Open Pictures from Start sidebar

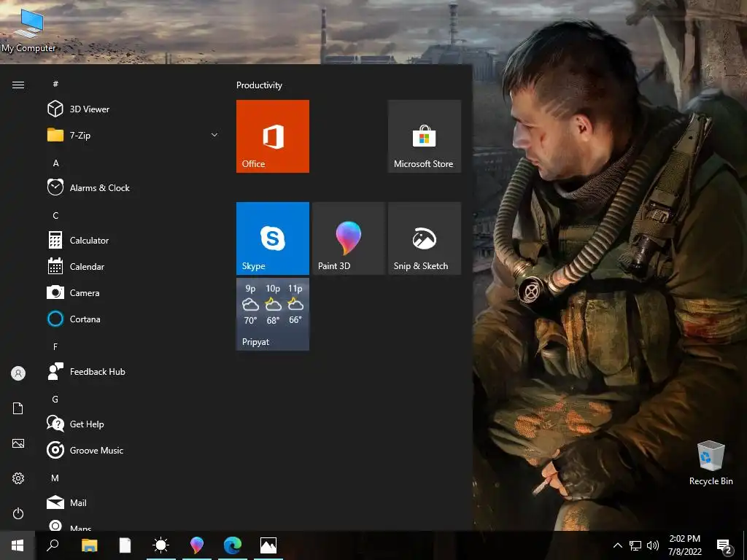coord(18,443)
